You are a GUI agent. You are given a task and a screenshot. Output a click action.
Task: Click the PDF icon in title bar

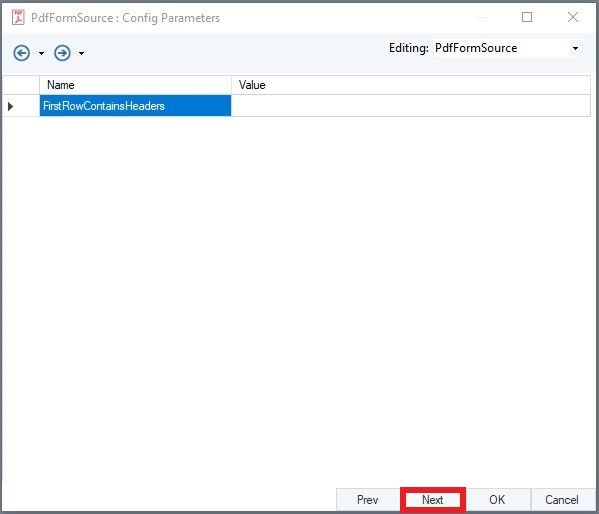[x=18, y=18]
